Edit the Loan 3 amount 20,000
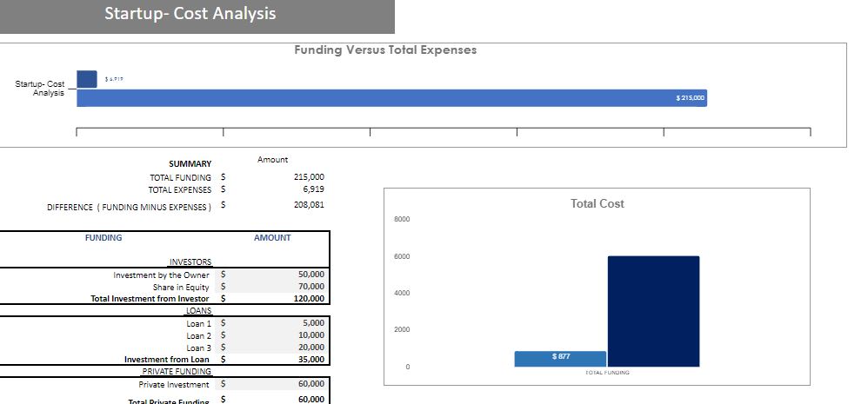This screenshot has height=404, width=868. point(311,347)
